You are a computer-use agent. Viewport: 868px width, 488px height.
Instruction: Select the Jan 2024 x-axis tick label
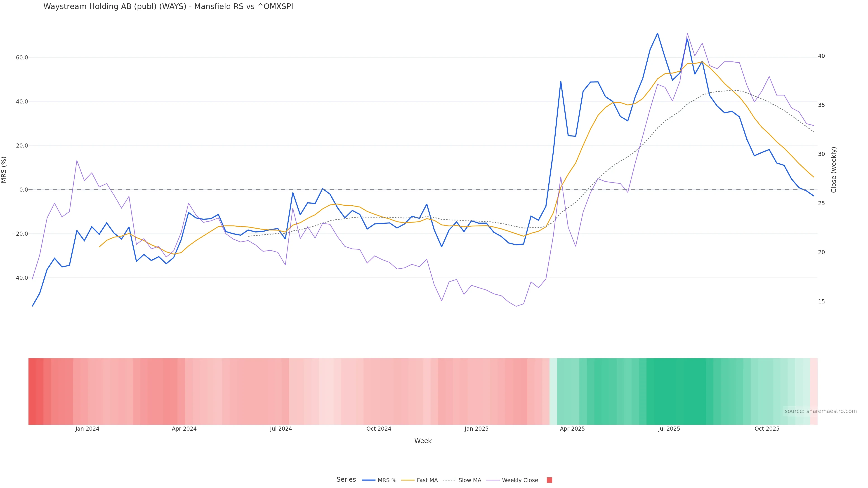point(87,429)
